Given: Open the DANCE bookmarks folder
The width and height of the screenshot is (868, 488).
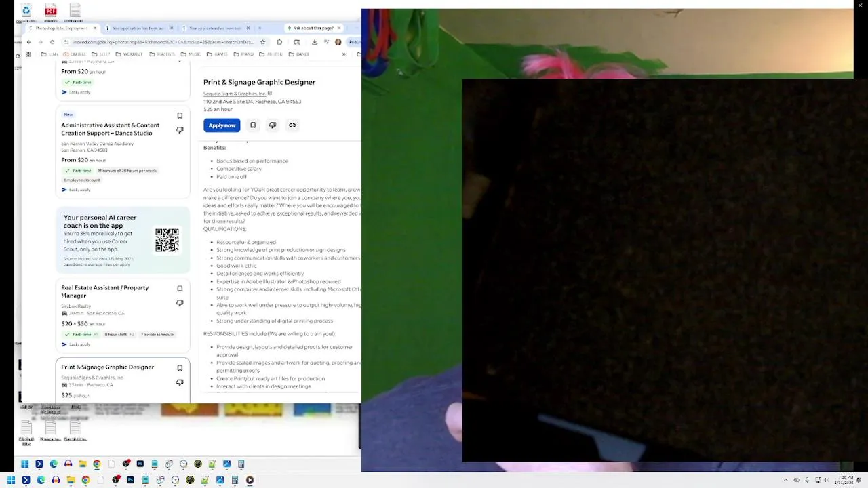Looking at the screenshot, I should click(299, 54).
